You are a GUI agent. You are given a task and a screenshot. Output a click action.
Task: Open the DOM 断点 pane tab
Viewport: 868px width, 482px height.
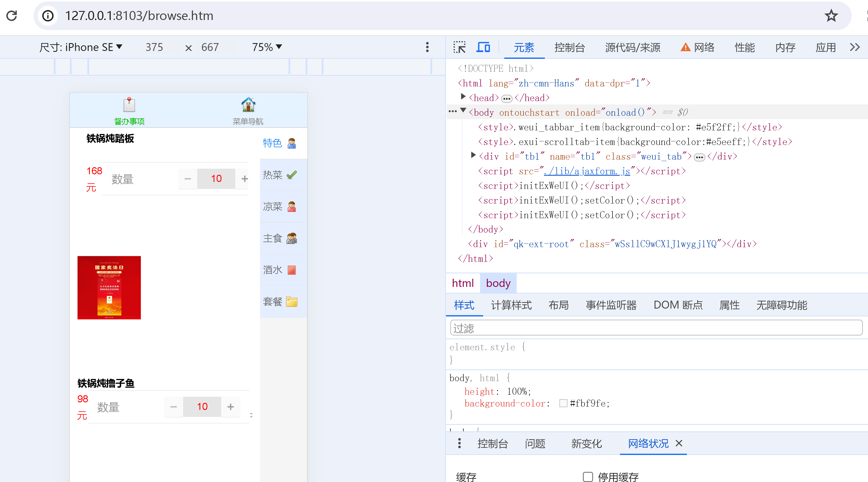coord(678,305)
